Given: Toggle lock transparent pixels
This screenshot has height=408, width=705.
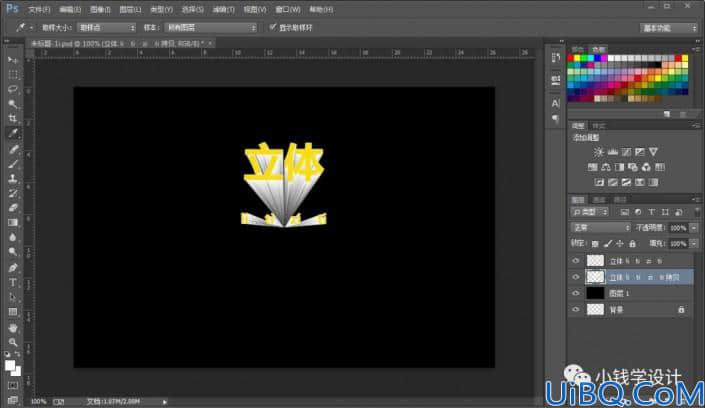Looking at the screenshot, I should click(x=595, y=244).
